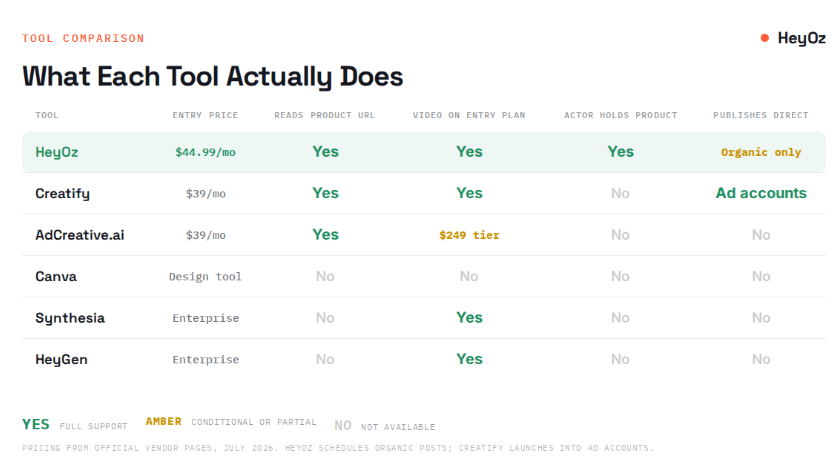Select the Synthesia row name
Screen dimensions: 840x473
point(70,318)
